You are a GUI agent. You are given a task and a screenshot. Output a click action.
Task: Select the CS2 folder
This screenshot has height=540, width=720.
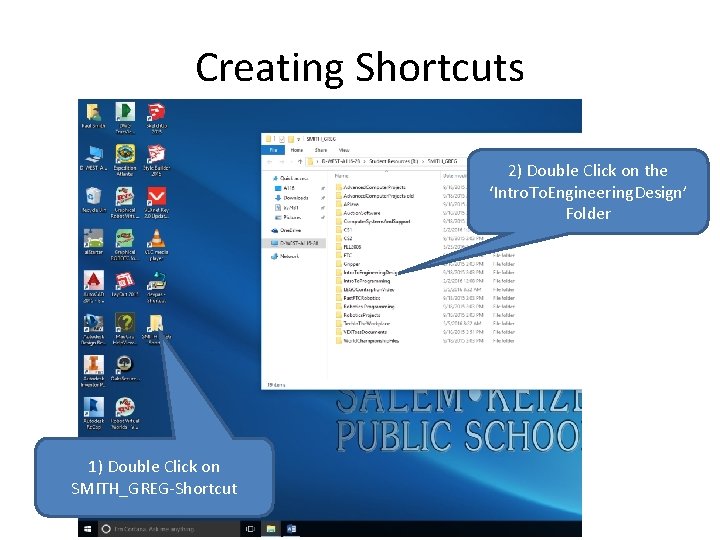coord(343,238)
